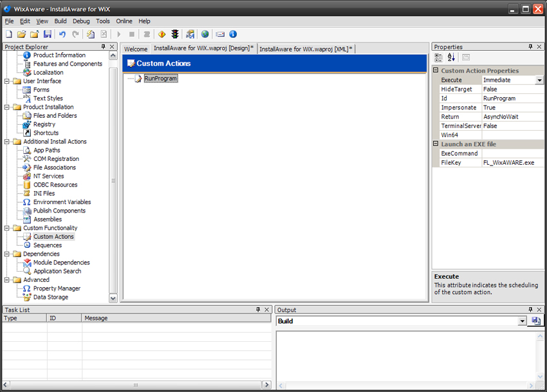The width and height of the screenshot is (547, 392).
Task: Switch to the InstallAware for WiX.waproj [XML] tab
Action: pos(306,49)
